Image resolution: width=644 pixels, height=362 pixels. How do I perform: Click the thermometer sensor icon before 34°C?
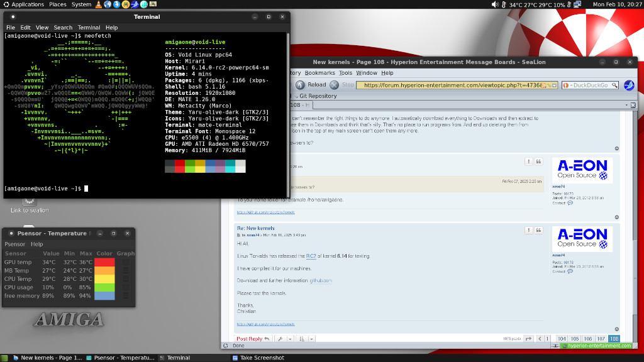pyautogui.click(x=504, y=4)
